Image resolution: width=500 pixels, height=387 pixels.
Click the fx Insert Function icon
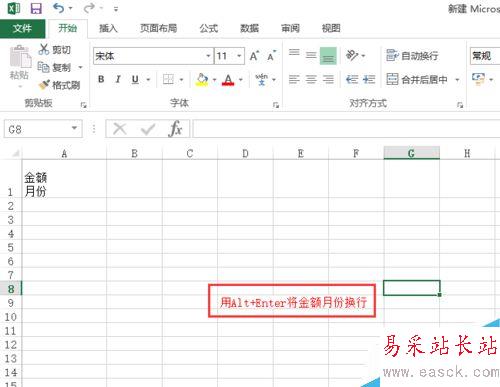pos(176,129)
